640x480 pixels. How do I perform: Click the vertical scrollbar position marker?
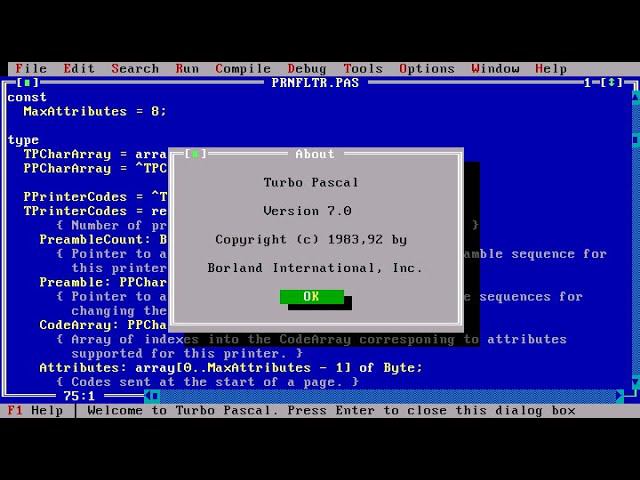(636, 140)
